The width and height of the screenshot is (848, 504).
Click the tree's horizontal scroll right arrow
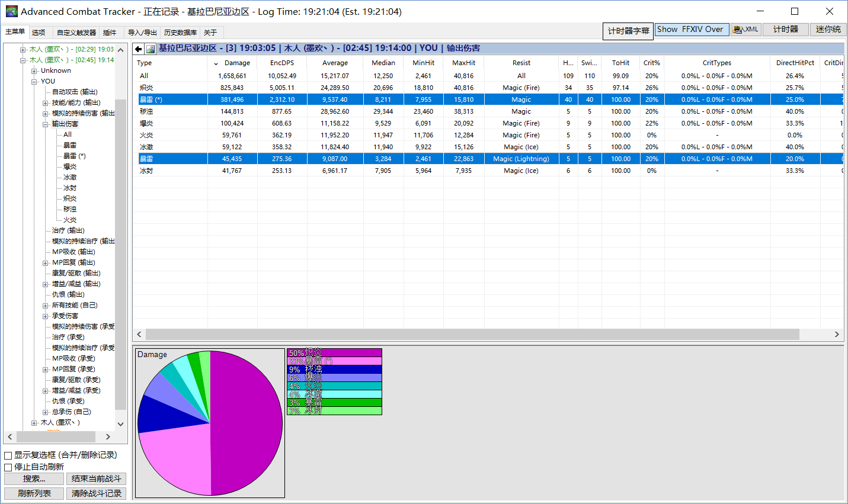pyautogui.click(x=108, y=436)
